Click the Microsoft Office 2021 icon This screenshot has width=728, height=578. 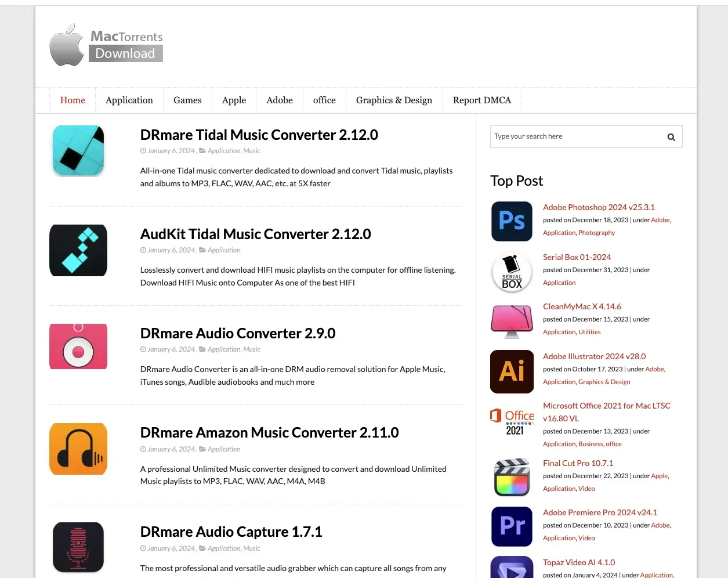click(x=512, y=422)
